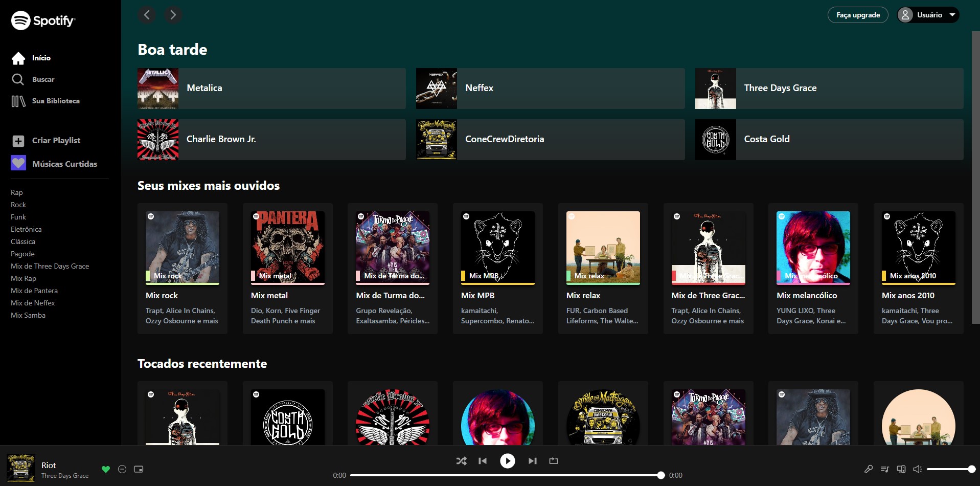This screenshot has width=980, height=486.
Task: Open the Neffex shortcut card
Action: (550, 89)
